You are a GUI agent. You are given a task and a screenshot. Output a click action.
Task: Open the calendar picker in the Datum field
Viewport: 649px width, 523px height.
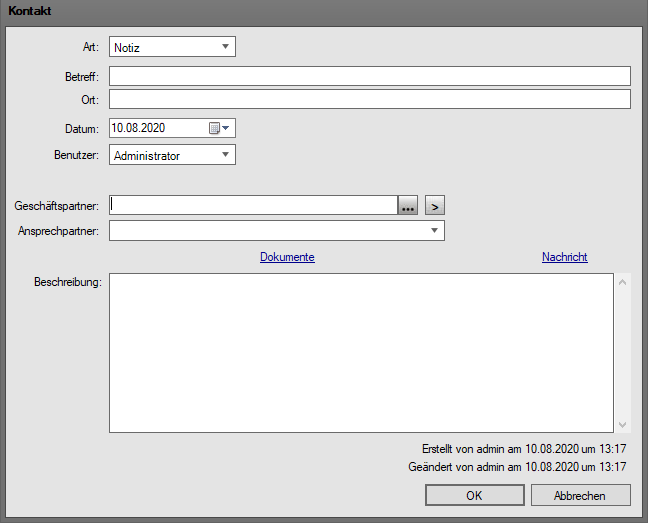(x=219, y=128)
